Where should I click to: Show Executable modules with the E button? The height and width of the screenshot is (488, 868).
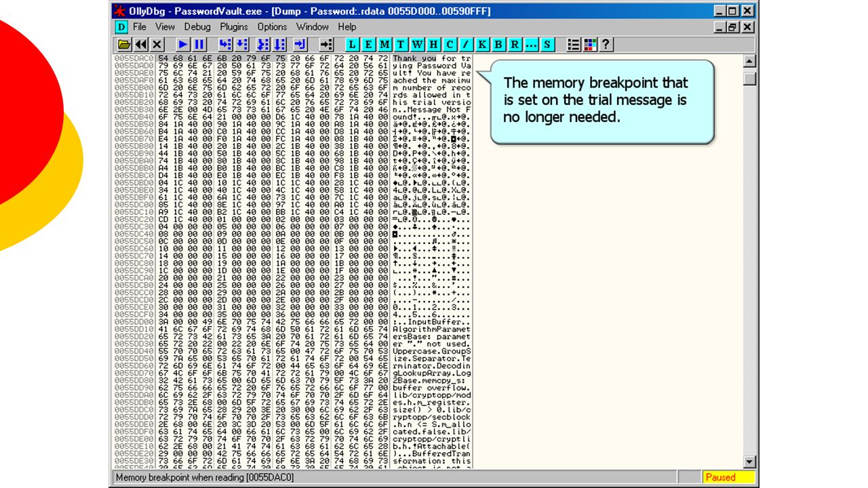pyautogui.click(x=368, y=45)
